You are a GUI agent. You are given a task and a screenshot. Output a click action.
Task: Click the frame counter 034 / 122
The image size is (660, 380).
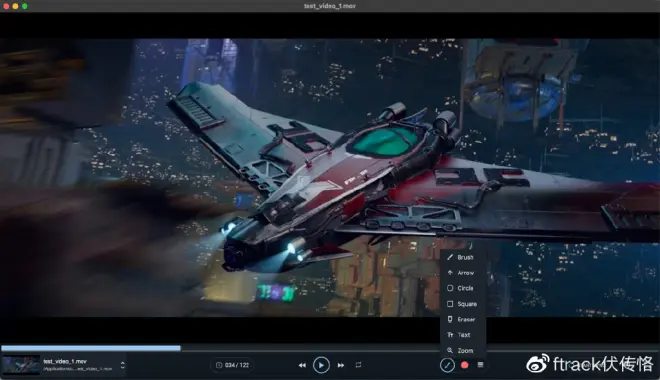[232, 365]
